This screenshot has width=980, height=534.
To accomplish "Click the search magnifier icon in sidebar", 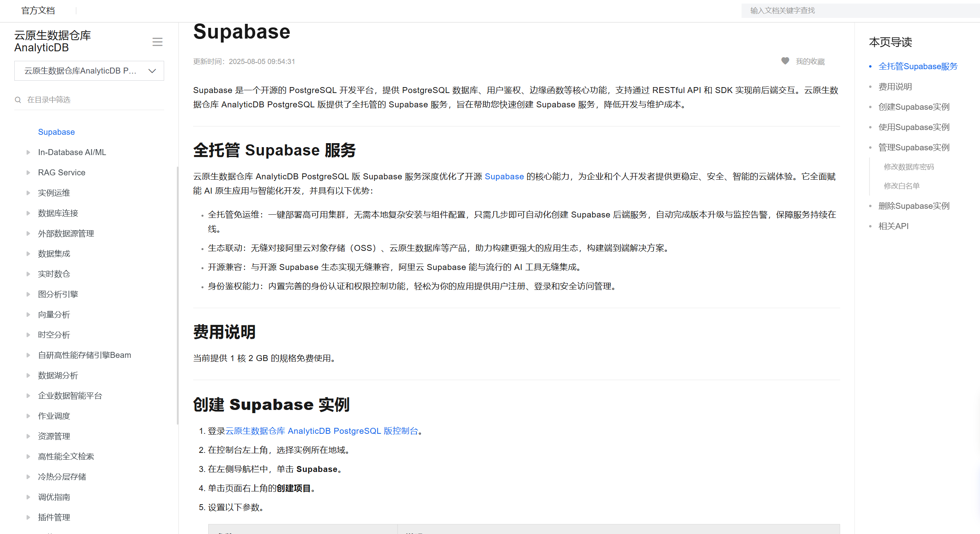I will [18, 100].
